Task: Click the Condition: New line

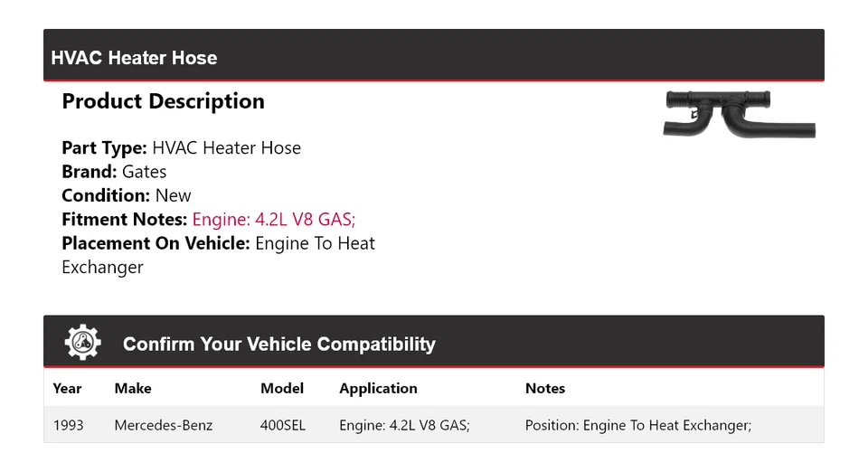Action: click(127, 195)
